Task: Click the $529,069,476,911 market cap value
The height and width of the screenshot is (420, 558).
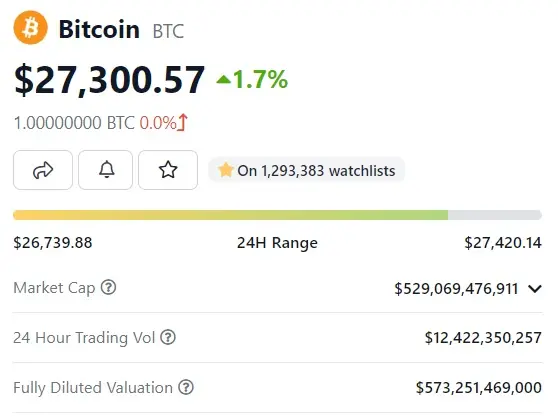Action: (x=456, y=288)
